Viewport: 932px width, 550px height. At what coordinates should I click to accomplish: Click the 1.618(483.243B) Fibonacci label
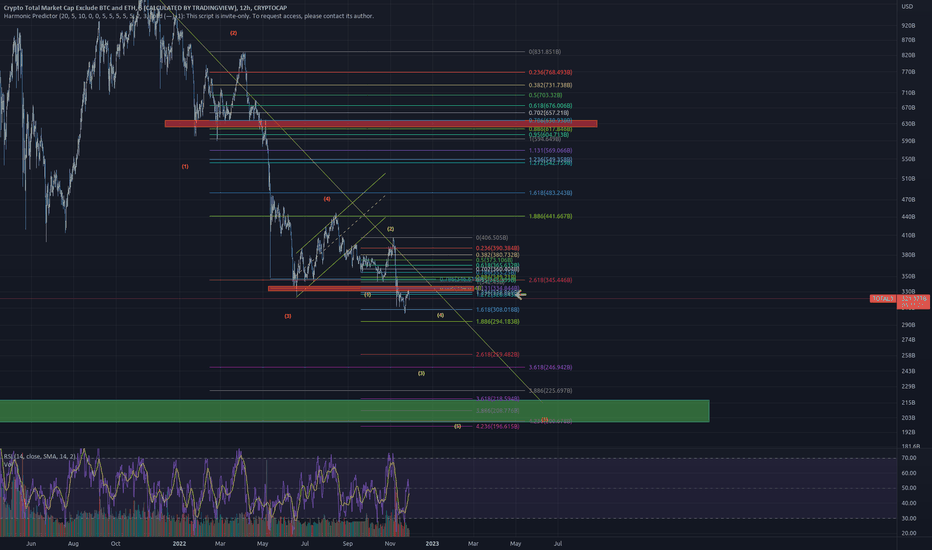pos(550,193)
